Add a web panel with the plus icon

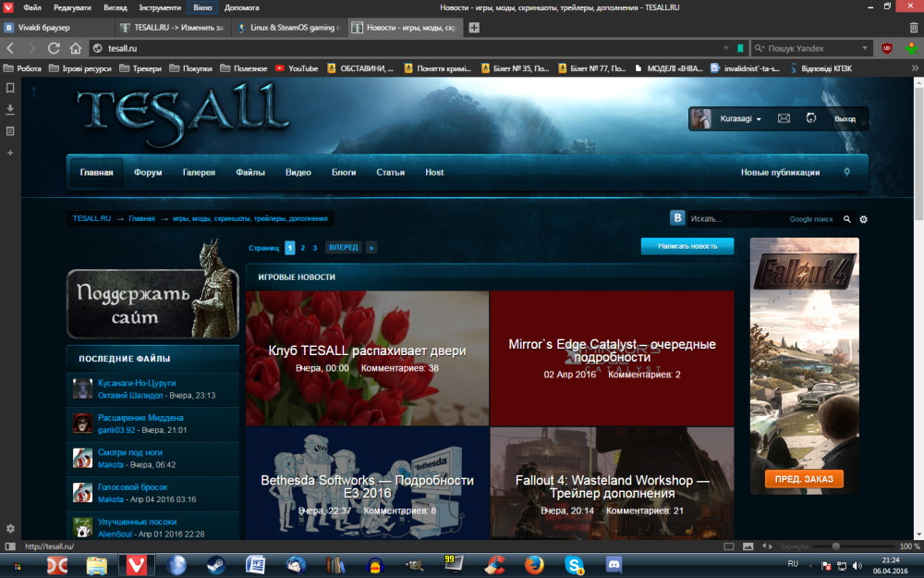[10, 153]
